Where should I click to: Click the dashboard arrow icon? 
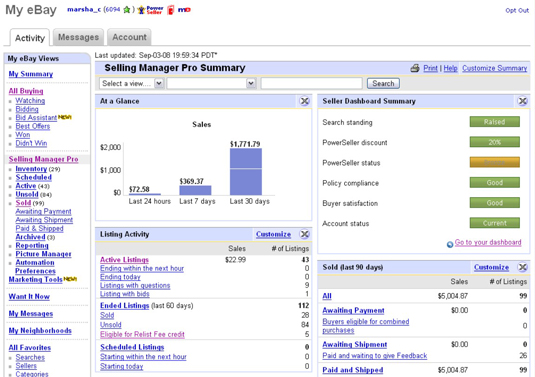click(x=450, y=244)
